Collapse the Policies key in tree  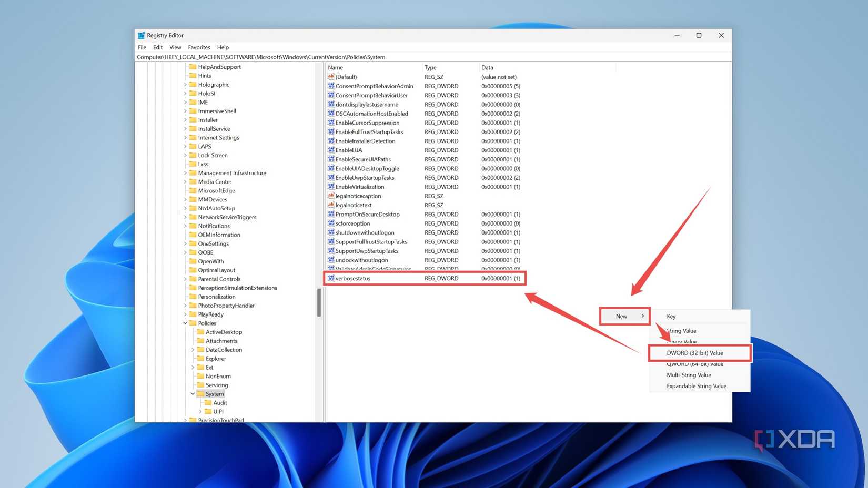click(x=185, y=323)
